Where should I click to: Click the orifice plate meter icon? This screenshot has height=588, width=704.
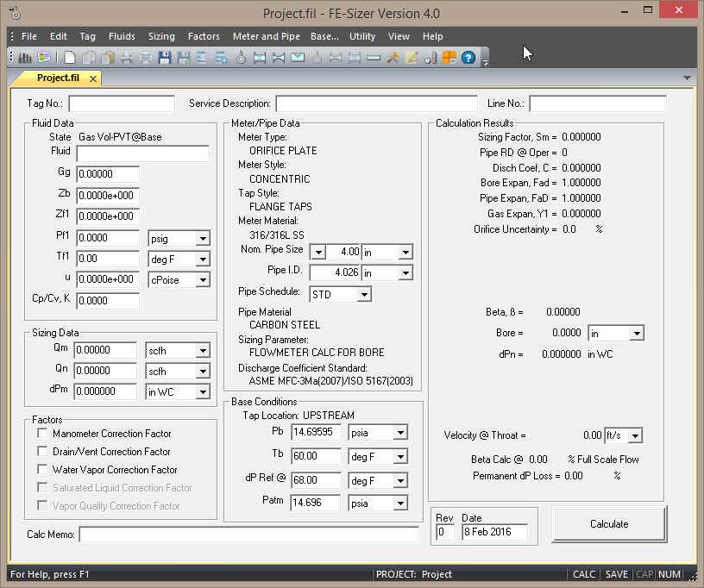coord(260,58)
